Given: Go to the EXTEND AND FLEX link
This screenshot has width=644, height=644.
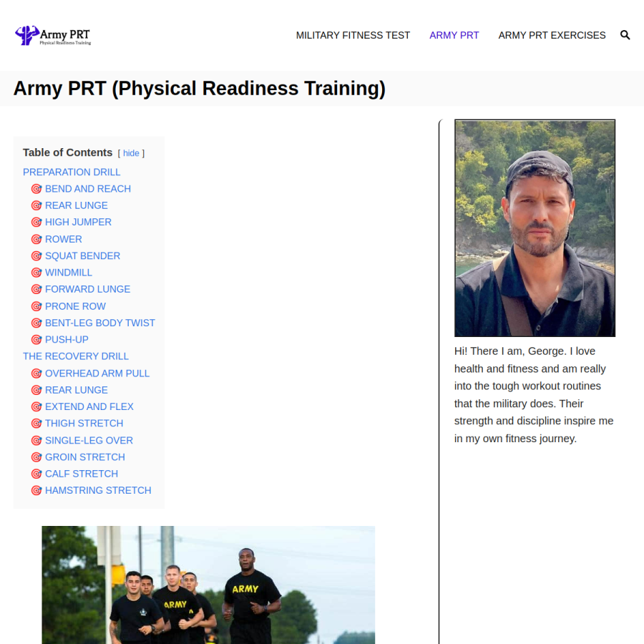Looking at the screenshot, I should coord(89,406).
